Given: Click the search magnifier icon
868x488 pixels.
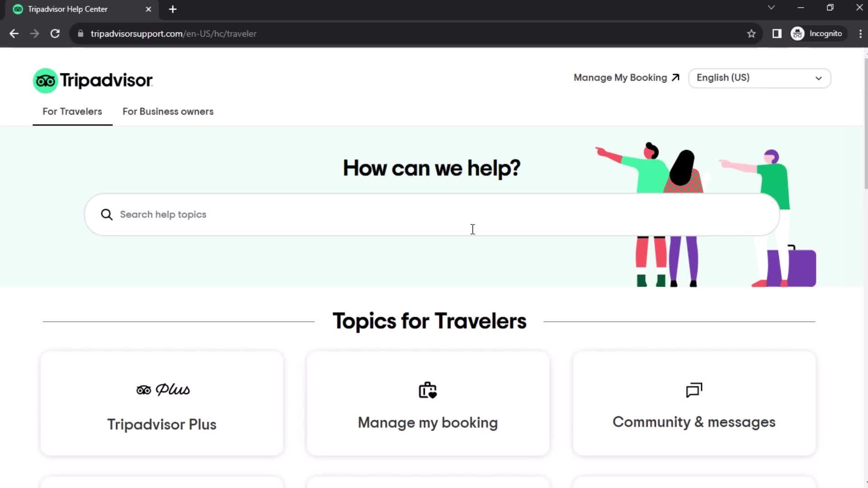Looking at the screenshot, I should (107, 215).
